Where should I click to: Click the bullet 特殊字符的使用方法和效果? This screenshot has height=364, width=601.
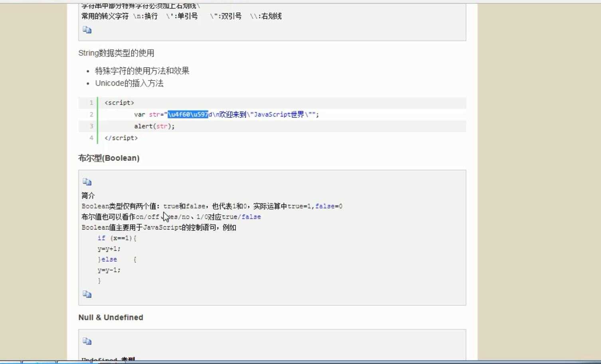(142, 71)
